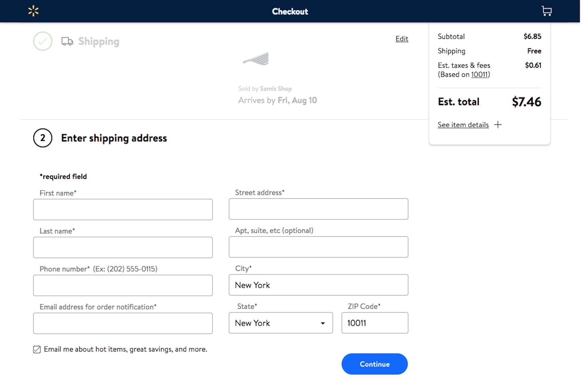The width and height of the screenshot is (588, 380).
Task: Click the Walmart spark logo
Action: click(x=33, y=11)
